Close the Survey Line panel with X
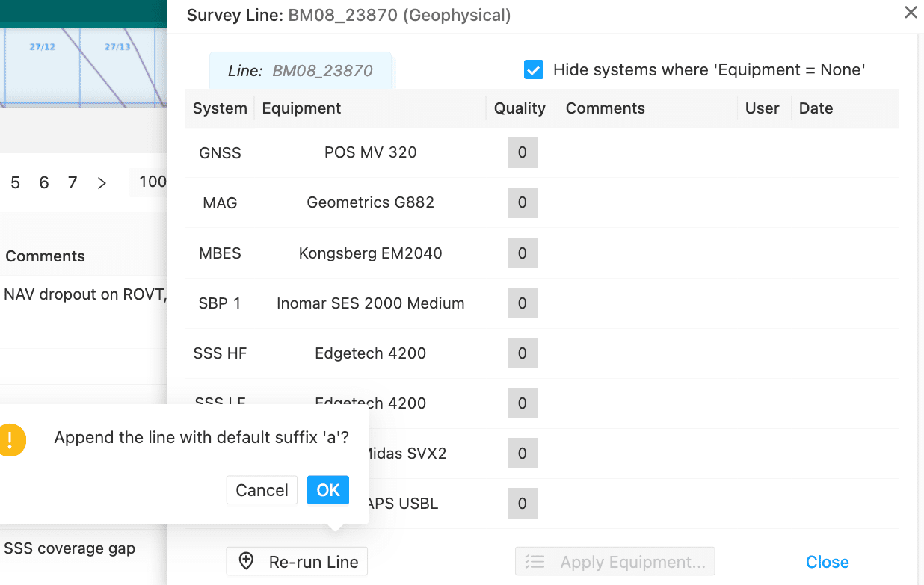 tap(911, 12)
